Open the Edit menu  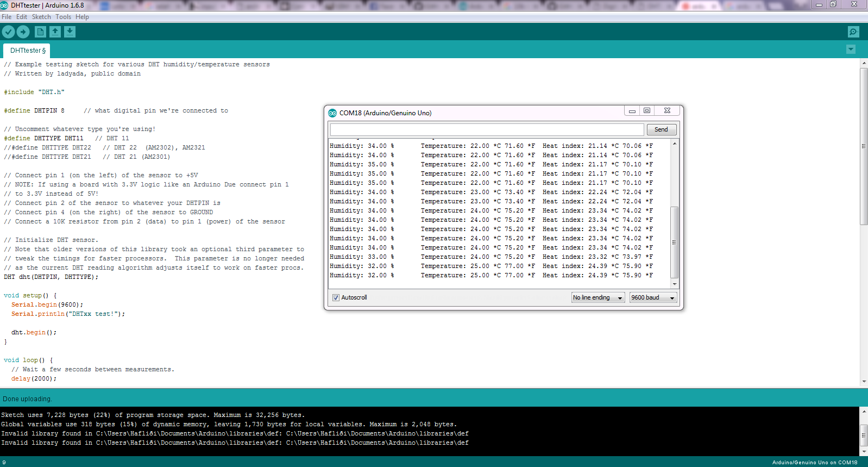[x=22, y=17]
